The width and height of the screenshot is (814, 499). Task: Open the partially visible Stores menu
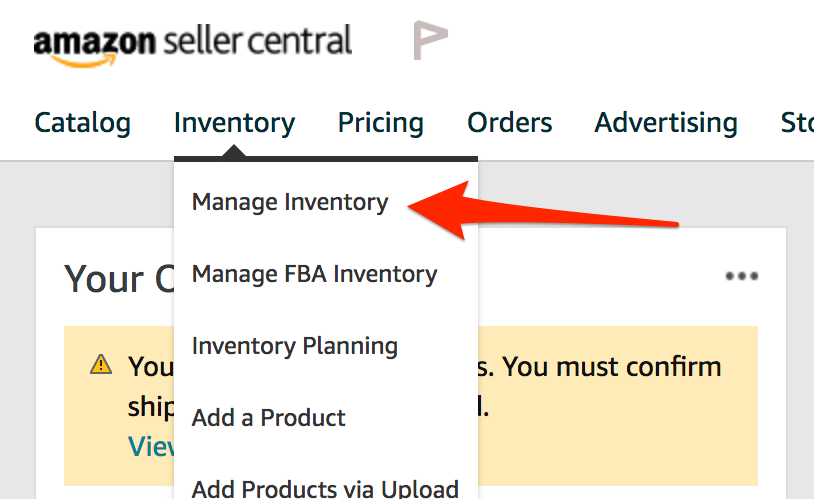797,123
